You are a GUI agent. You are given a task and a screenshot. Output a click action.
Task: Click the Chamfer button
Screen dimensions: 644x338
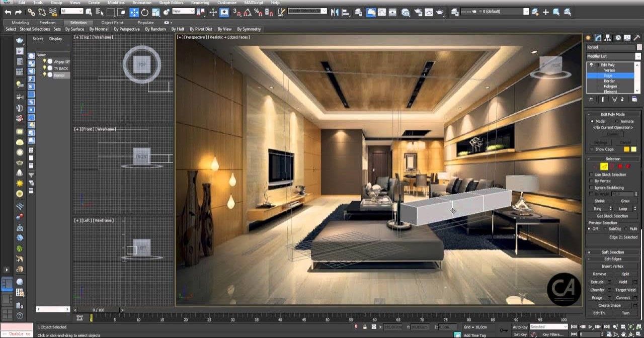(x=597, y=290)
